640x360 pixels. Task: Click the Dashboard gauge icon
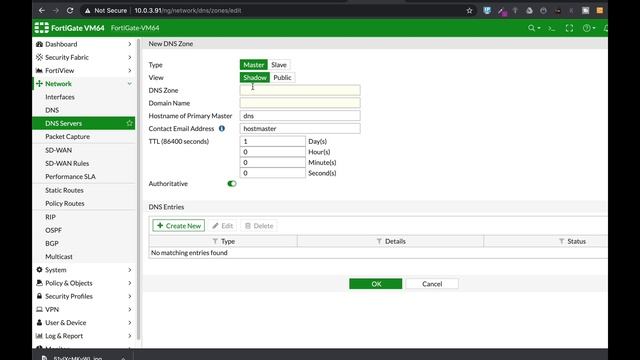point(39,44)
